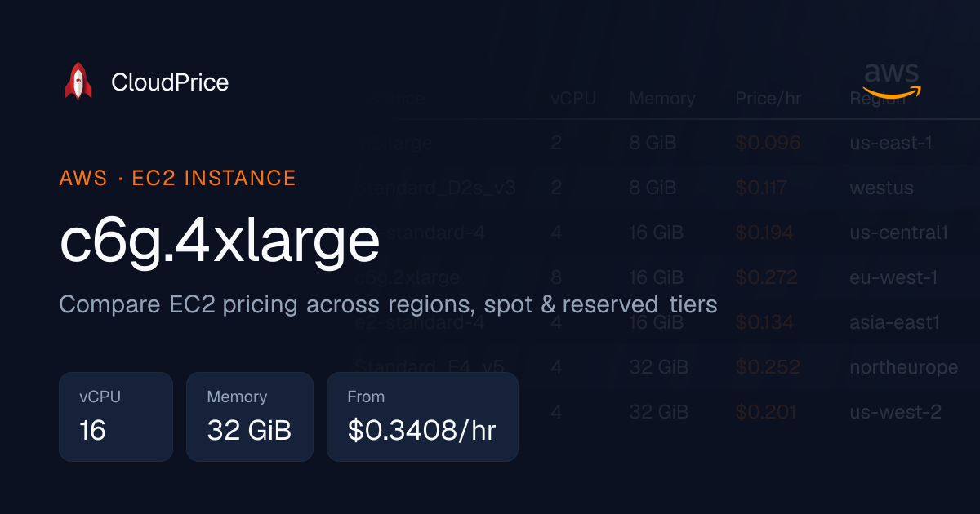This screenshot has height=514, width=980.
Task: Click vCPU value 8 in eu-west-1 row
Action: coord(556,278)
